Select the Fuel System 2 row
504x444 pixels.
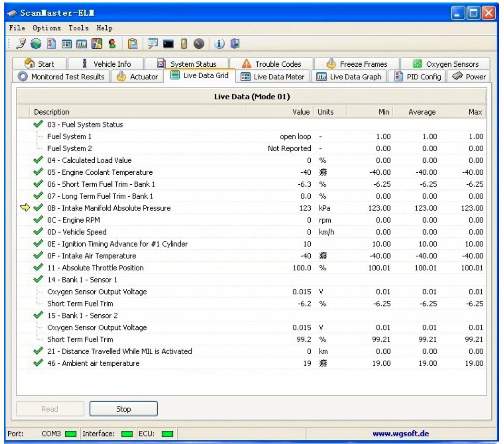[x=252, y=148]
